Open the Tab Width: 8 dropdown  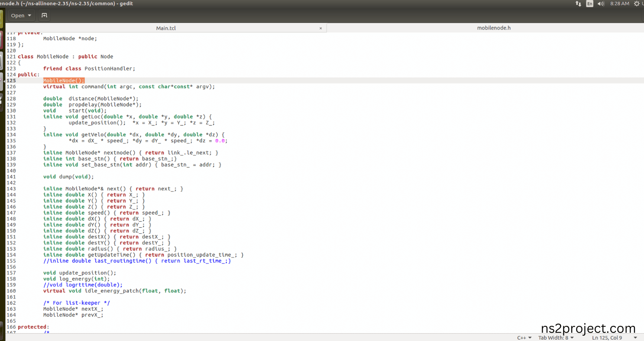coord(556,338)
